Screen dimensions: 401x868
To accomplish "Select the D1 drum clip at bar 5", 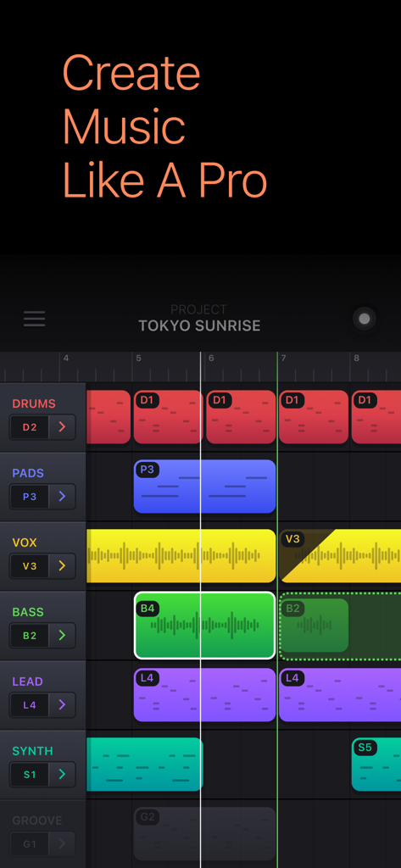I will (x=169, y=417).
